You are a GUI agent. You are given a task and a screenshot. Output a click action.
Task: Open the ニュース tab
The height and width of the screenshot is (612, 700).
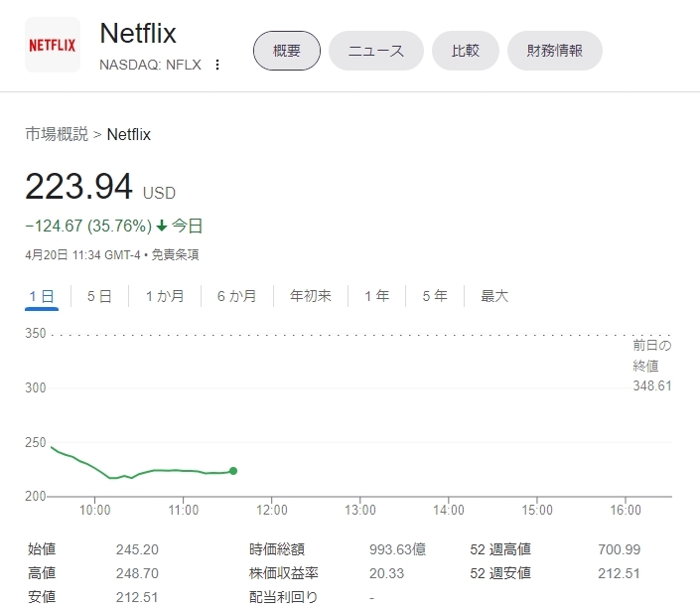tap(376, 51)
